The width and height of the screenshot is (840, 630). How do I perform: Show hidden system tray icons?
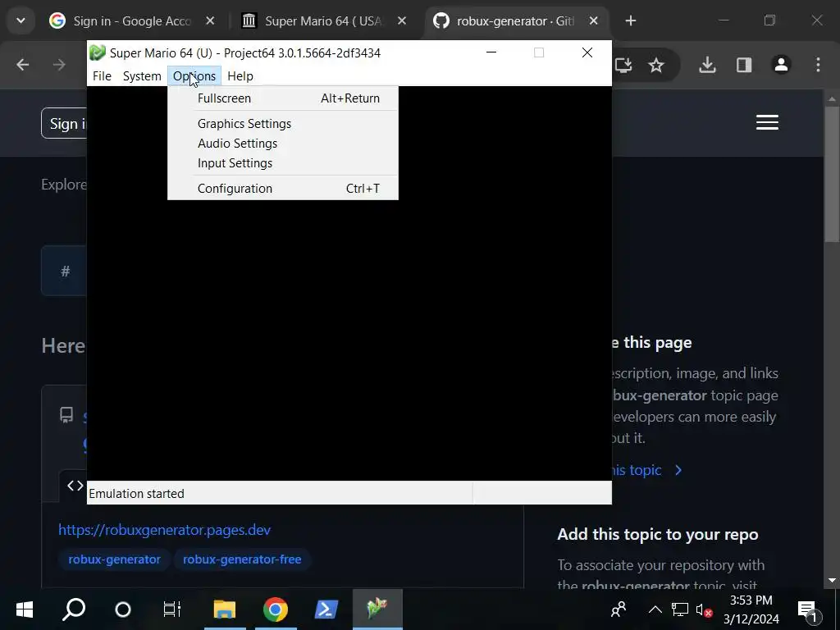coord(655,609)
